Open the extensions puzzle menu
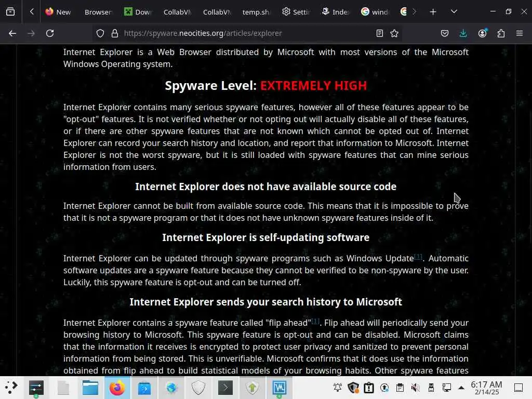Screen dimensions: 532x399 coord(501,33)
